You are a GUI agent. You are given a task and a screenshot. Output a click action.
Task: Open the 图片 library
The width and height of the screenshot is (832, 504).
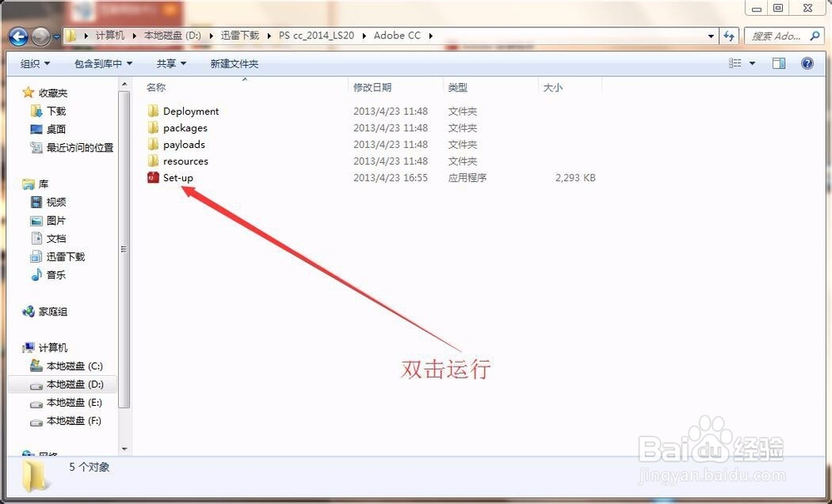click(x=57, y=220)
